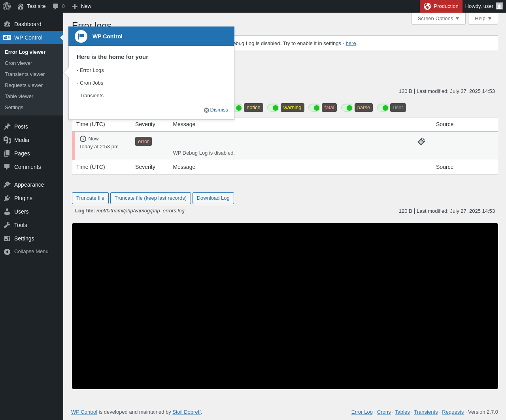Image resolution: width=506 pixels, height=420 pixels.
Task: Open the Settings sliders menu in sidebar
Action: coord(32,238)
